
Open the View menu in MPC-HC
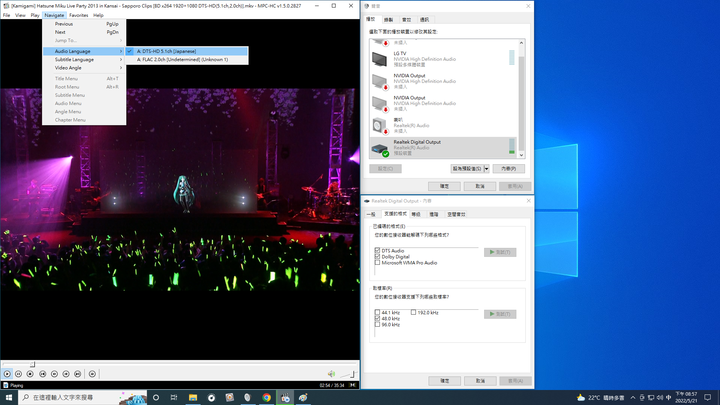pyautogui.click(x=20, y=15)
